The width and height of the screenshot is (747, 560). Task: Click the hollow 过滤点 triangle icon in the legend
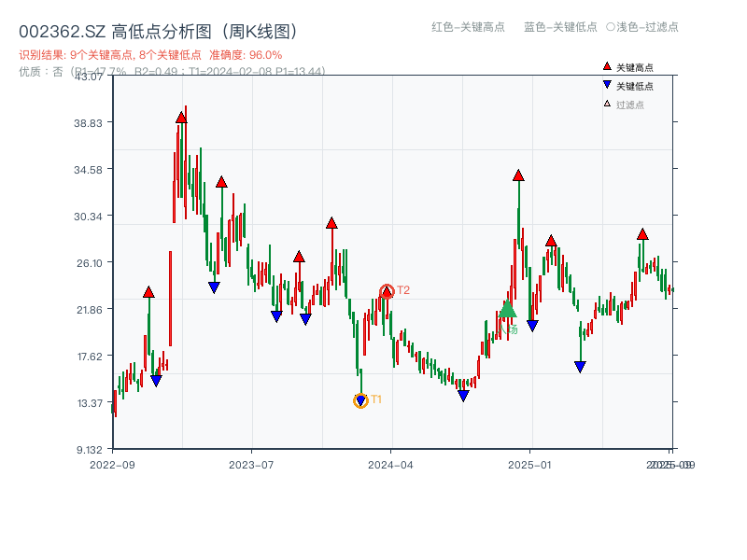(605, 104)
